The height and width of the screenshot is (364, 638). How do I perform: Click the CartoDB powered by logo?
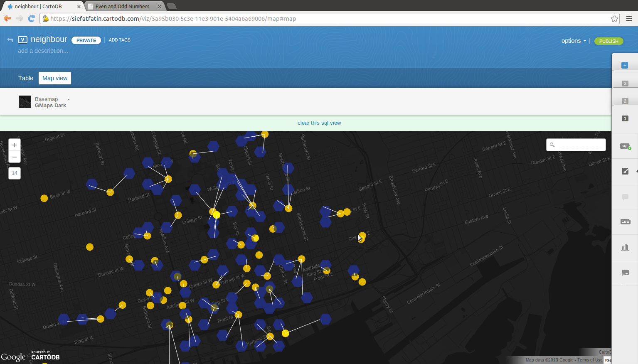45,356
